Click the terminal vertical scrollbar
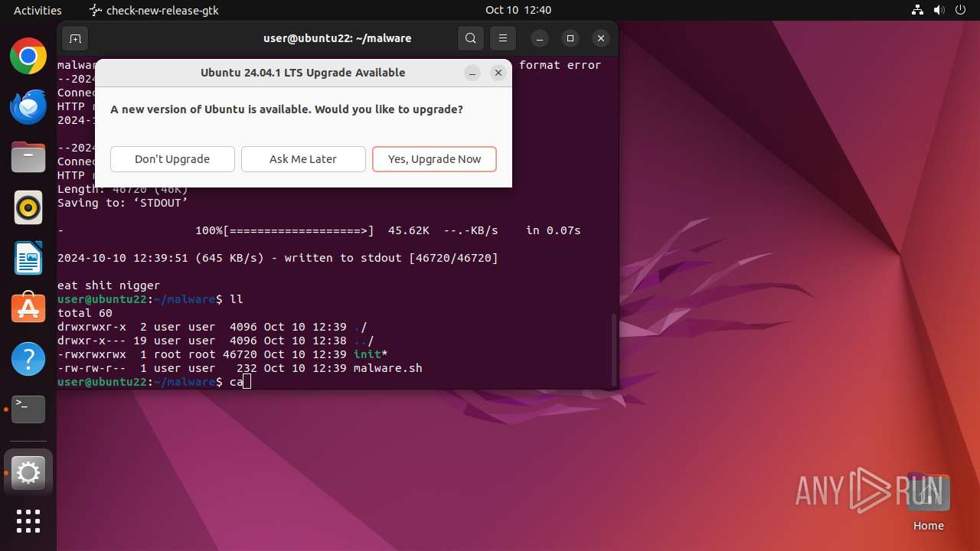Screen dimensions: 980x551 pos(613,350)
